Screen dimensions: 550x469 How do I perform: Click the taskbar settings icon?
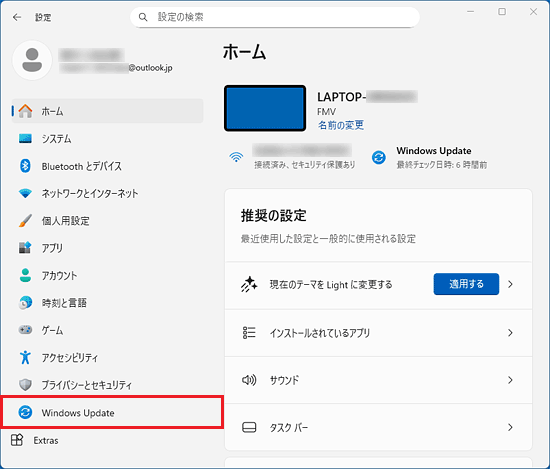click(249, 427)
